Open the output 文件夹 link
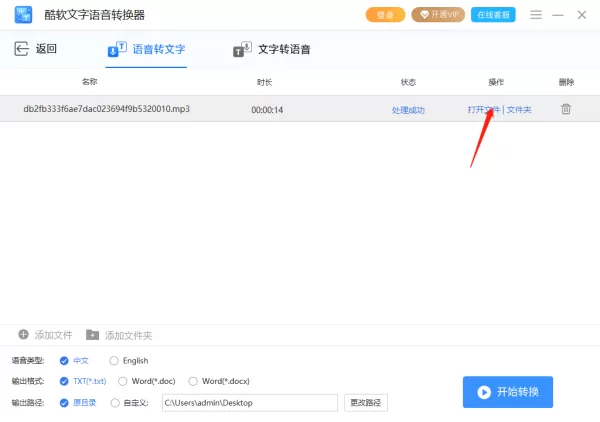This screenshot has width=600, height=422. (519, 110)
